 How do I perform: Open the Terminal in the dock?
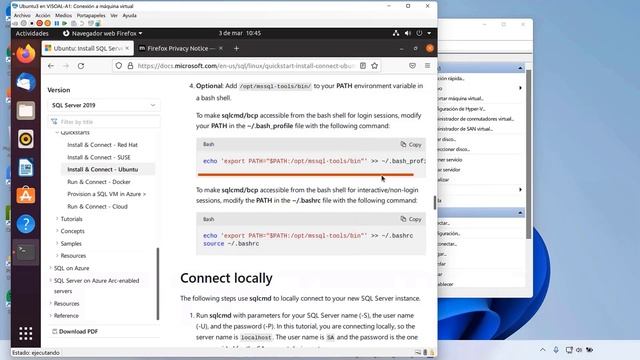pyautogui.click(x=26, y=252)
